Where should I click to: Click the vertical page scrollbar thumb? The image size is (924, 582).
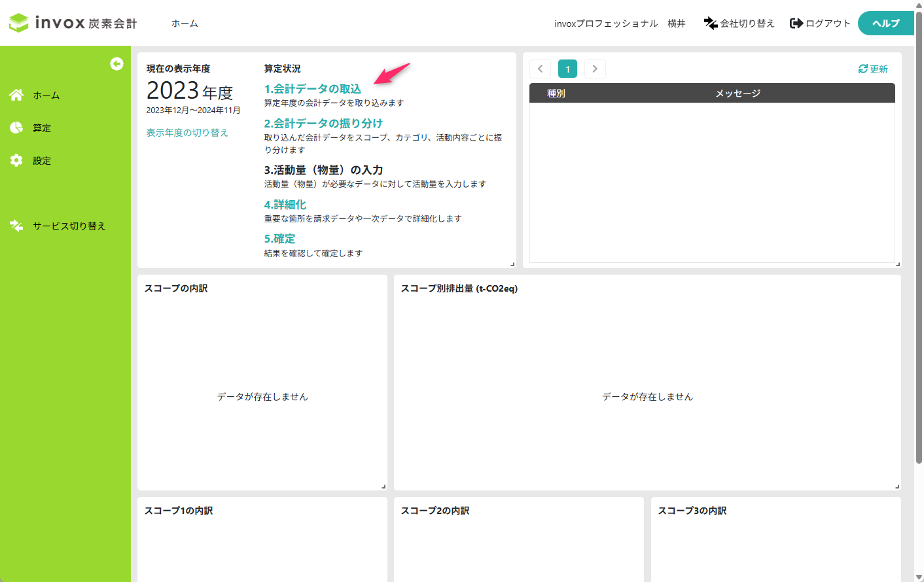tap(919, 237)
